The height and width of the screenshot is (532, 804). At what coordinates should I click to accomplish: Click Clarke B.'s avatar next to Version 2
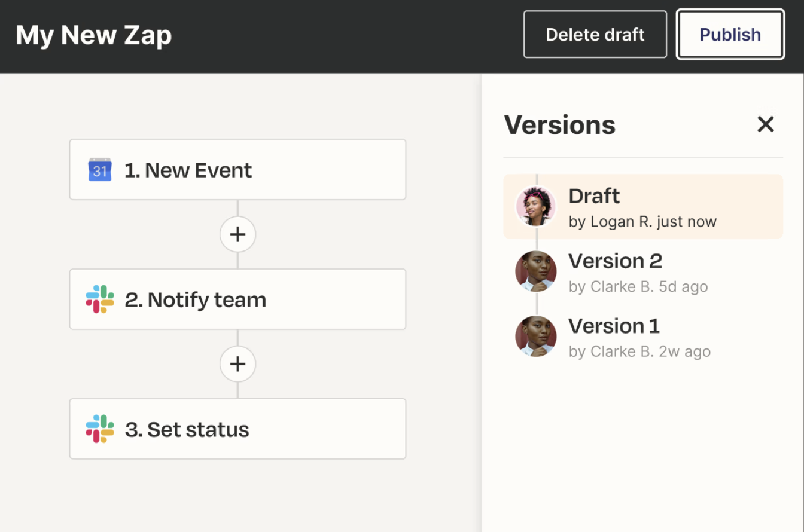click(x=536, y=271)
